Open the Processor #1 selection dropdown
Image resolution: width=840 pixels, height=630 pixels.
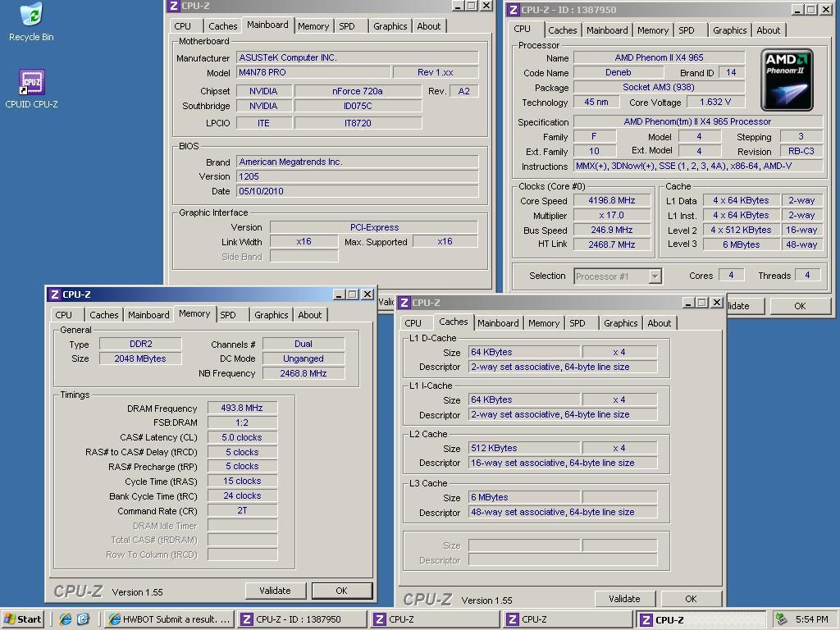(617, 276)
